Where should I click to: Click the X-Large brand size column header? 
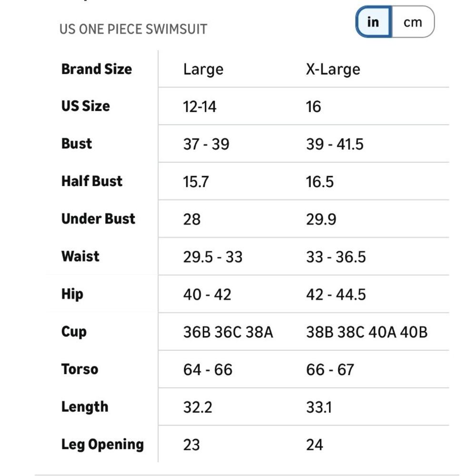333,69
